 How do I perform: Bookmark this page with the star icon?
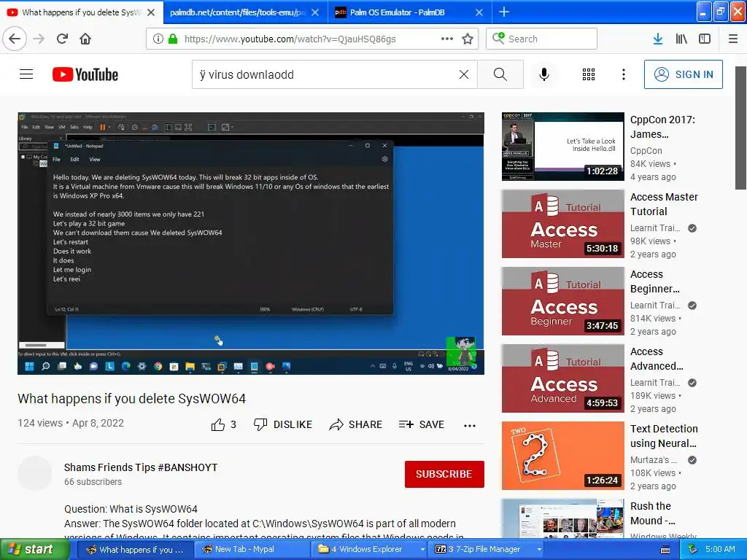click(468, 39)
